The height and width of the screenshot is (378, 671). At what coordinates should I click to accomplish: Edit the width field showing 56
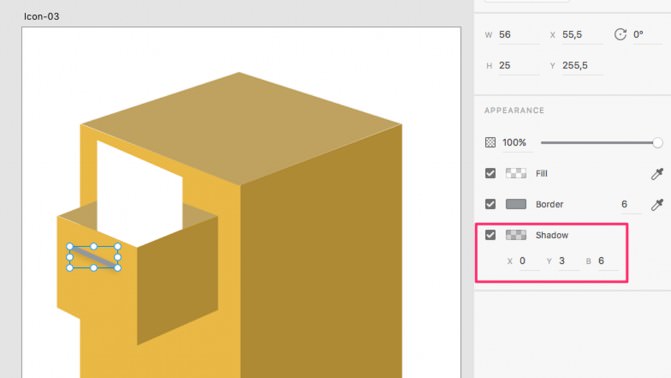(x=518, y=35)
